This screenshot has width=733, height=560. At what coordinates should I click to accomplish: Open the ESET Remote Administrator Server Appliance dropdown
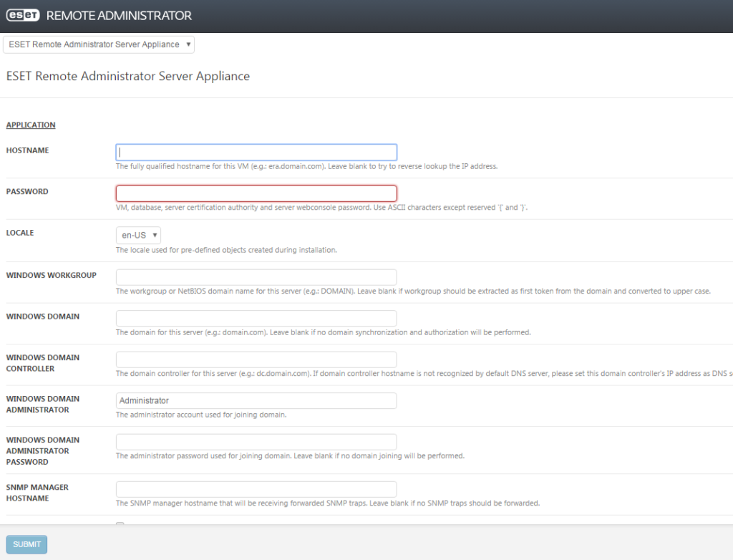[99, 44]
